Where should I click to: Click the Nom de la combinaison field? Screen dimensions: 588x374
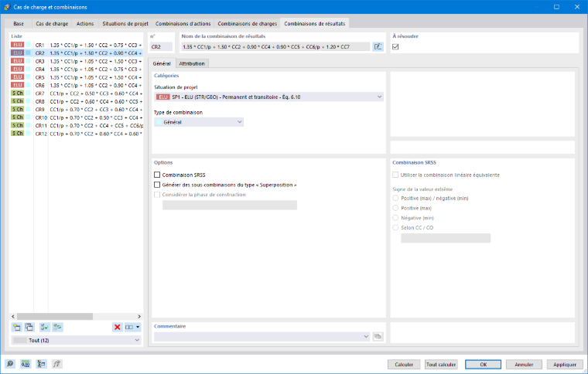[x=275, y=47]
